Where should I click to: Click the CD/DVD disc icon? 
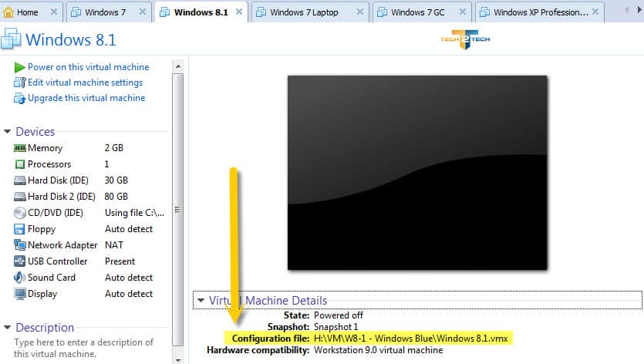20,213
